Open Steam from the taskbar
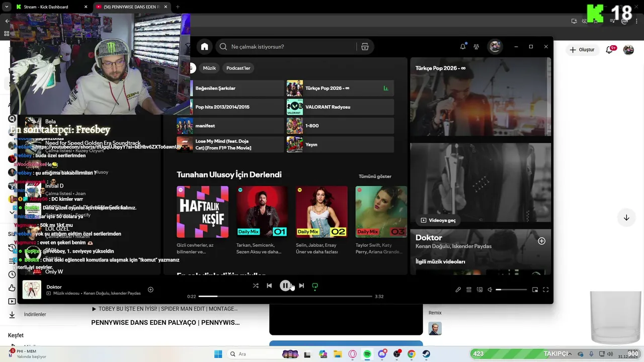 (426, 354)
